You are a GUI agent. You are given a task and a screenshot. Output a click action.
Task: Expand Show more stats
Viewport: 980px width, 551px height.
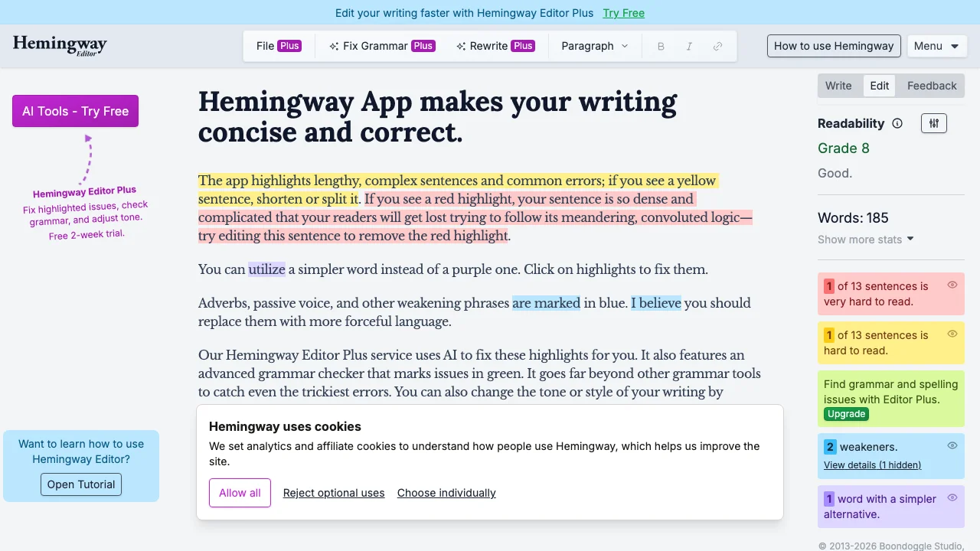click(866, 240)
